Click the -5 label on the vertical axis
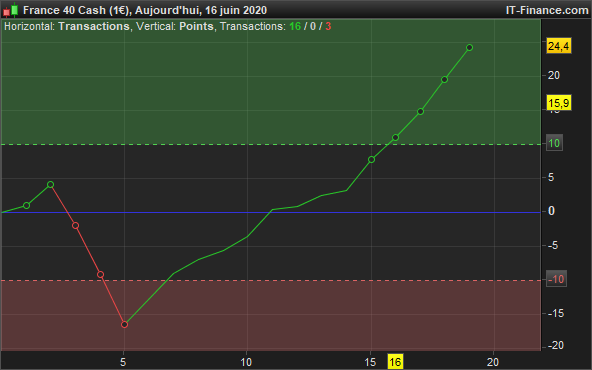 [553, 245]
